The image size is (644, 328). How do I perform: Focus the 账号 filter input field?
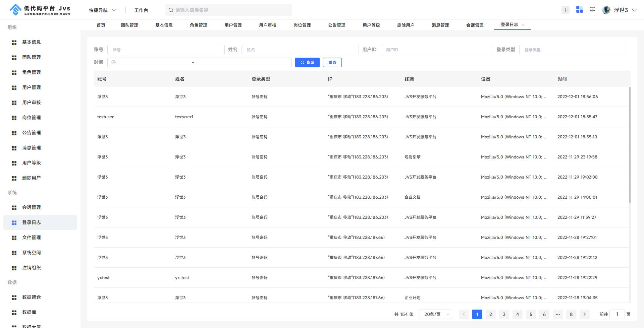[166, 50]
